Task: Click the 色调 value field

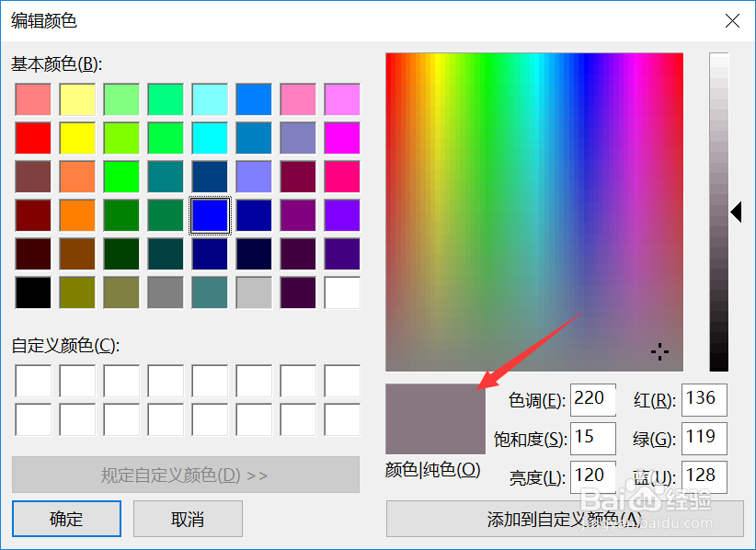Action: [x=593, y=399]
